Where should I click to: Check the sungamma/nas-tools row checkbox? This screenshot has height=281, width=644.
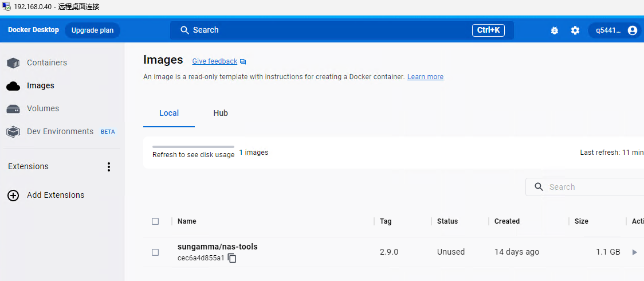(x=155, y=252)
